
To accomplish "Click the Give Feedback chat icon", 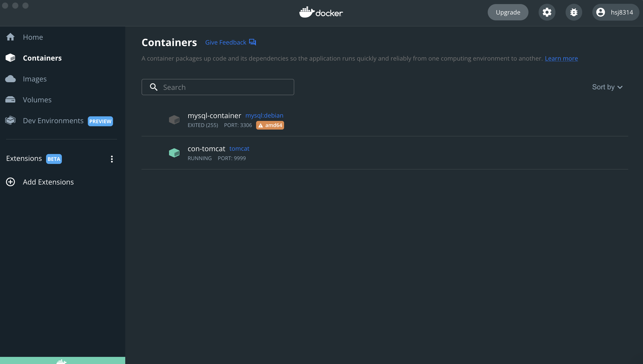I will pyautogui.click(x=253, y=42).
